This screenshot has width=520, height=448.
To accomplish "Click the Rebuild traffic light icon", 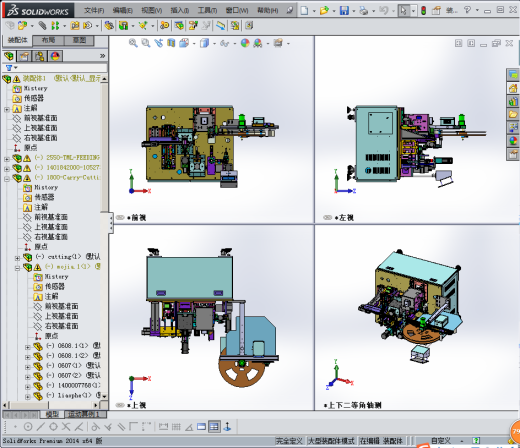I will pos(423,11).
